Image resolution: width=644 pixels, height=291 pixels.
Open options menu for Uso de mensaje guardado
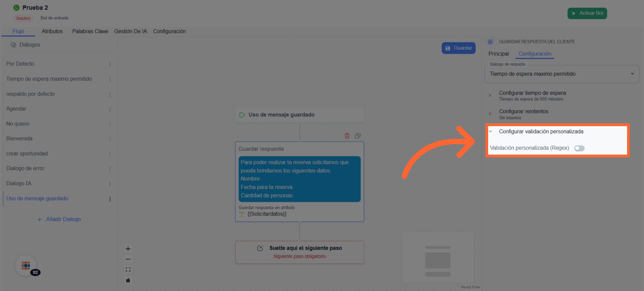click(110, 199)
